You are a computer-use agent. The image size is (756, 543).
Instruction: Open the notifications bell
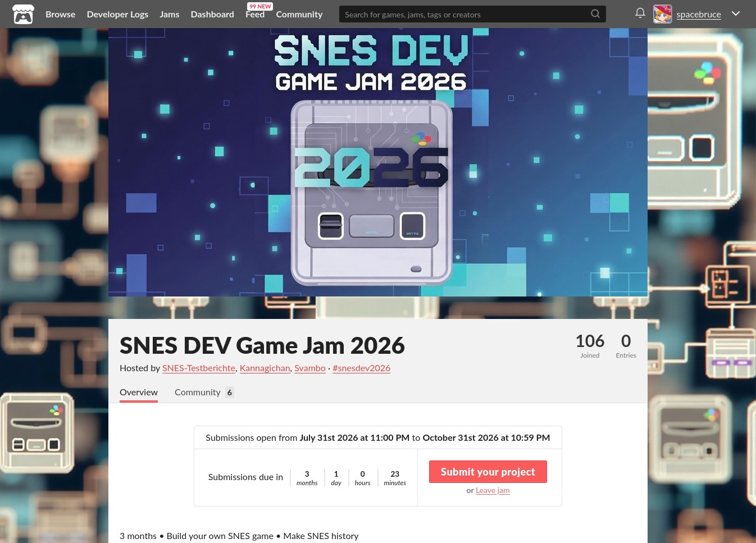pos(640,13)
